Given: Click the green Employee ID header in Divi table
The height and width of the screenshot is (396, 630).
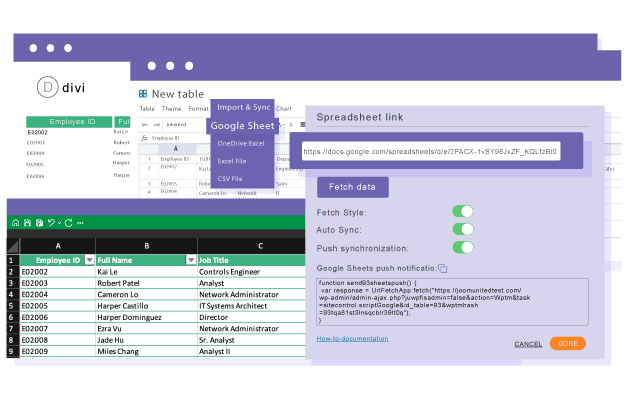Looking at the screenshot, I should click(x=69, y=122).
